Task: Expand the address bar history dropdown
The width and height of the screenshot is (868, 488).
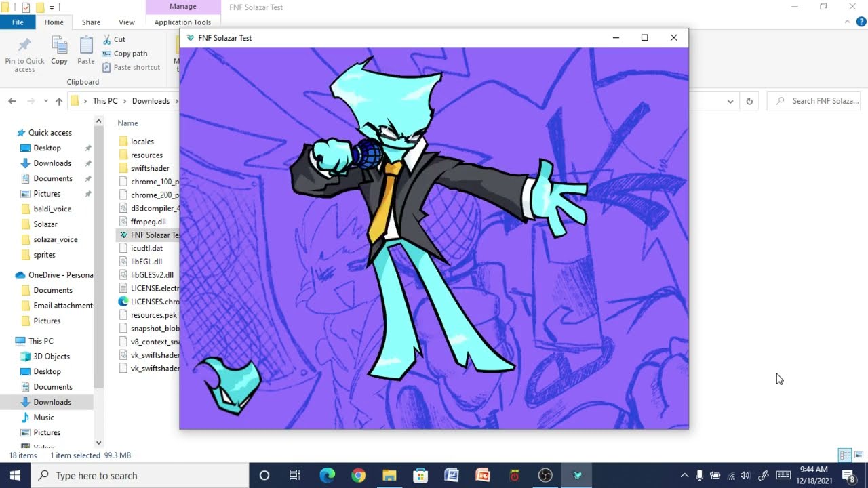Action: click(730, 101)
